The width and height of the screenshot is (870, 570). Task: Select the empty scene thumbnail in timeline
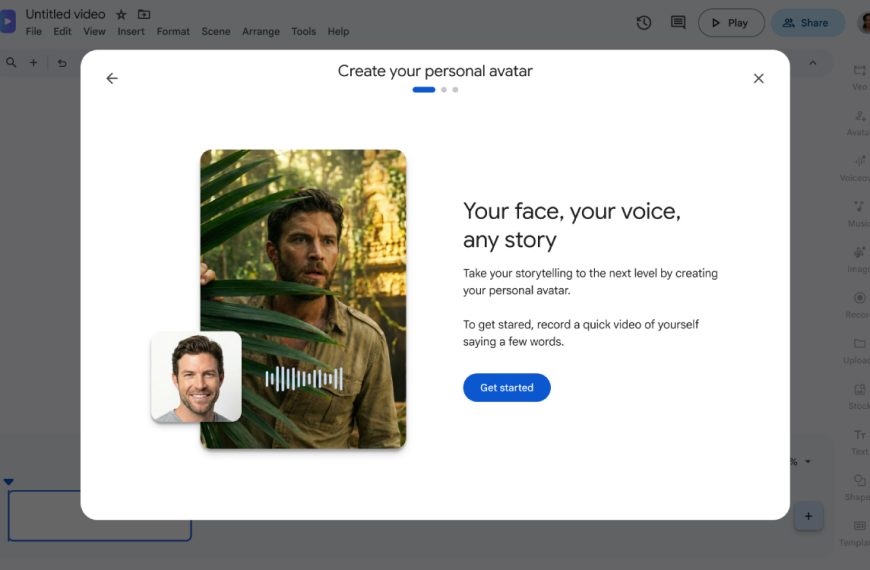click(100, 516)
